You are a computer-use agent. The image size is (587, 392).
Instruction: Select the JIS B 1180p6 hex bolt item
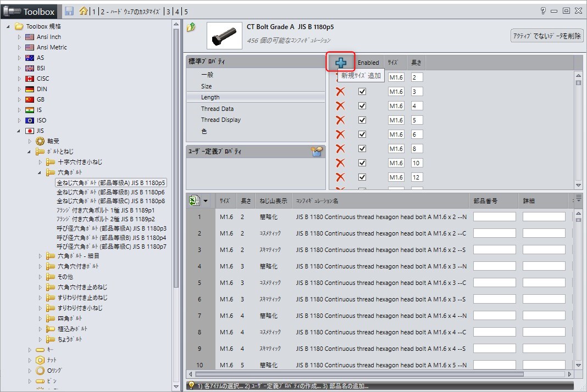110,193
